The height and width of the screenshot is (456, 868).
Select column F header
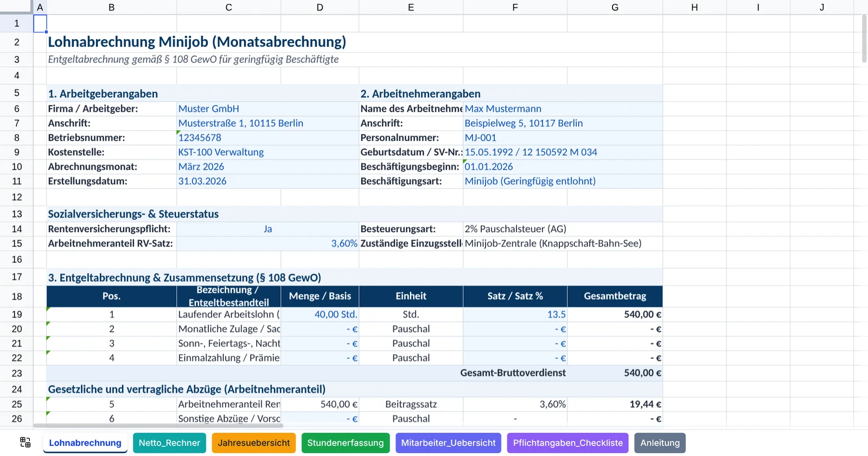[x=515, y=7]
